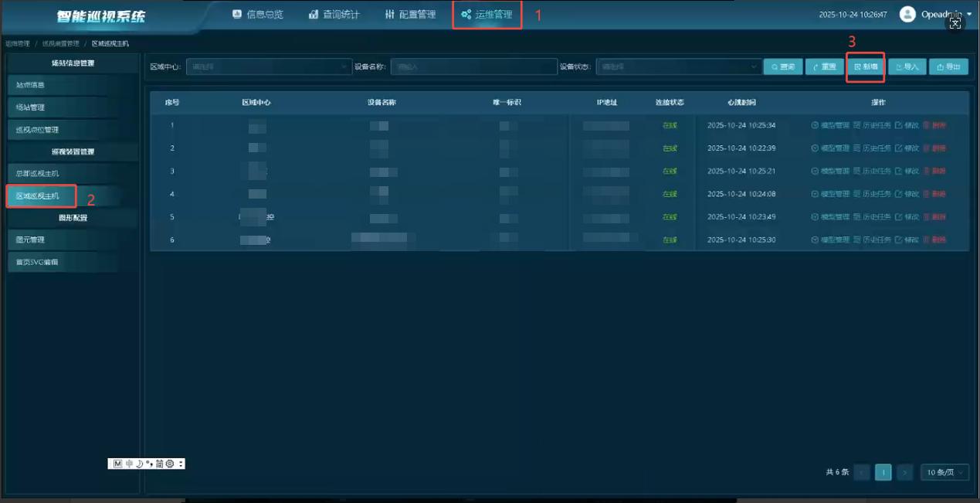Click the 信息总览 icon in top navigation
Viewport: 980px width, 503px height.
237,15
